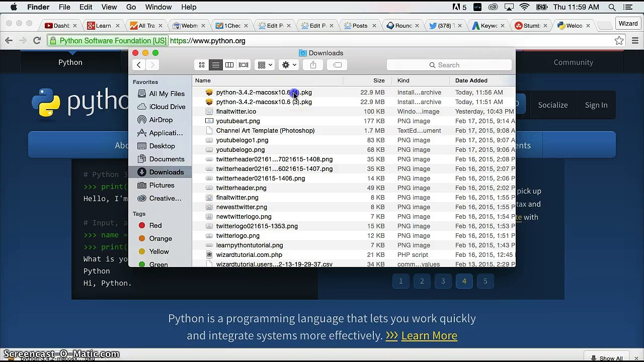Select Channel Art Template (Photoshop) file

tap(354, 131)
